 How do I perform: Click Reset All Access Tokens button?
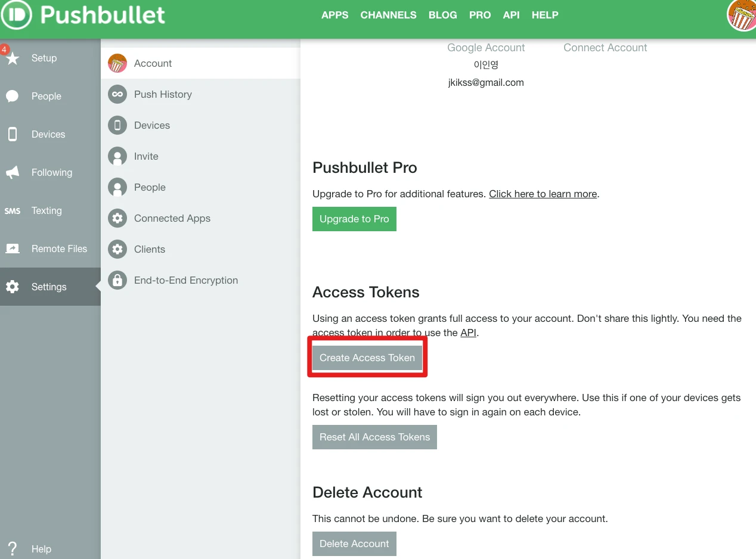tap(374, 437)
